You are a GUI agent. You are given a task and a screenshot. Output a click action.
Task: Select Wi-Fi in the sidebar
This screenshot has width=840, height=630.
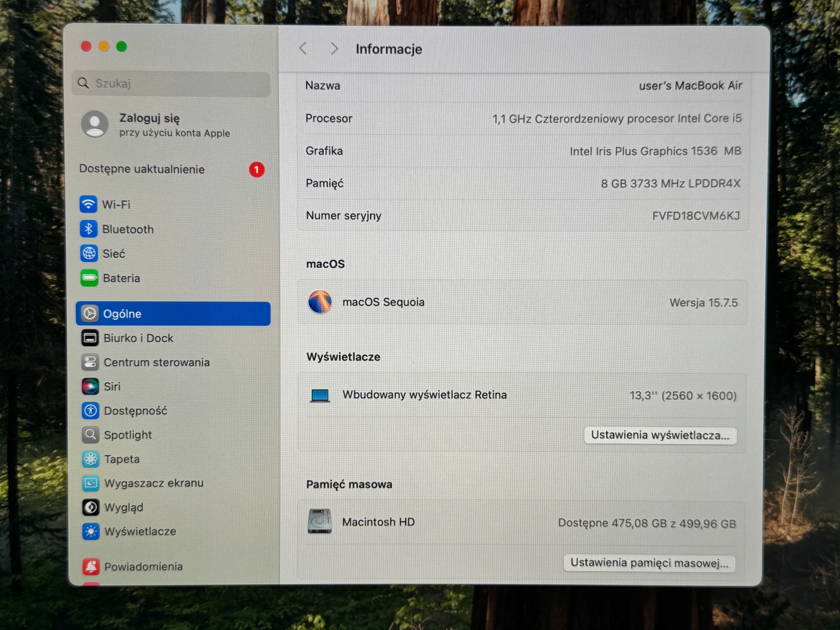click(173, 204)
